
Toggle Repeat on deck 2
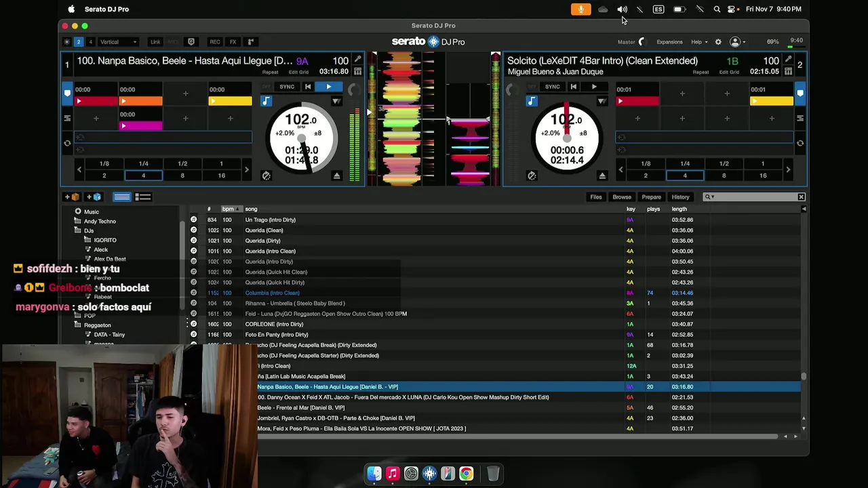point(701,72)
